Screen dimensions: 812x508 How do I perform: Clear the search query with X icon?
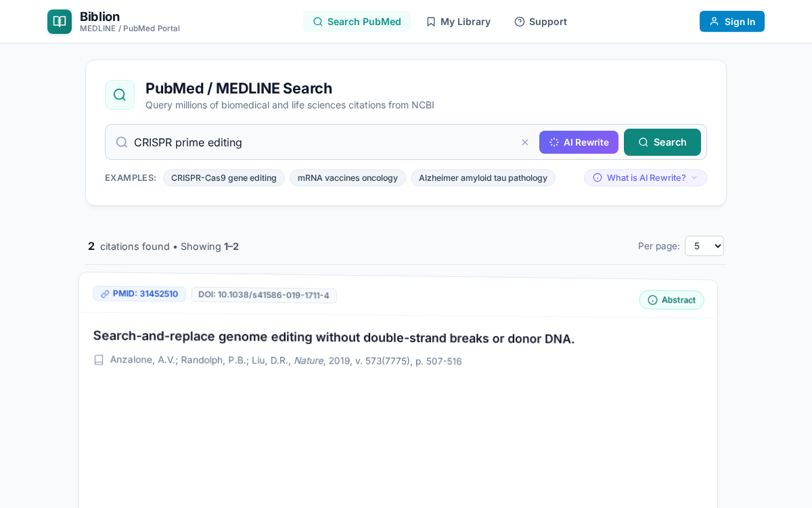pos(525,142)
